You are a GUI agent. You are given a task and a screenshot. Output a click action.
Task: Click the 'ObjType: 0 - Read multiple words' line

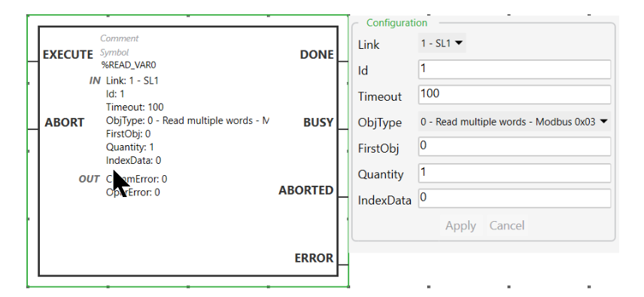point(187,120)
